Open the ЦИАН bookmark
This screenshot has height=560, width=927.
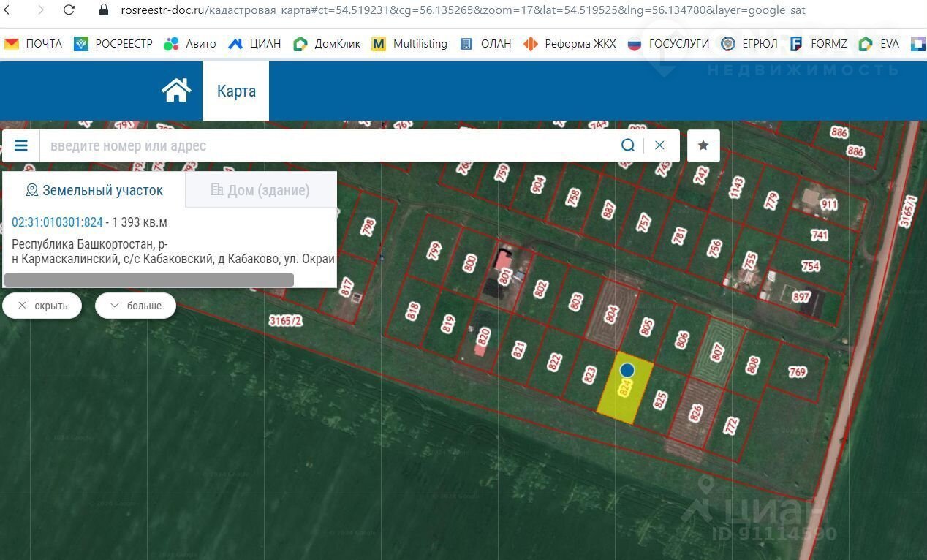pos(254,44)
